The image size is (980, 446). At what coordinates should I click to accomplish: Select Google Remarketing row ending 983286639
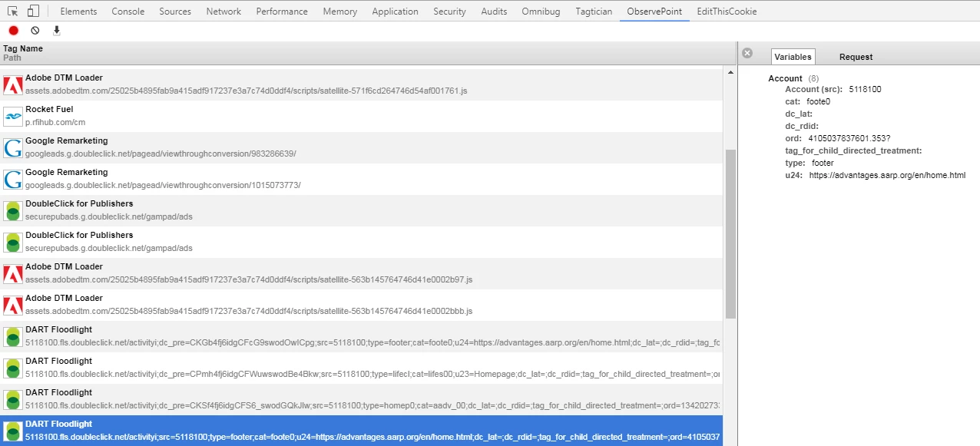(x=362, y=147)
